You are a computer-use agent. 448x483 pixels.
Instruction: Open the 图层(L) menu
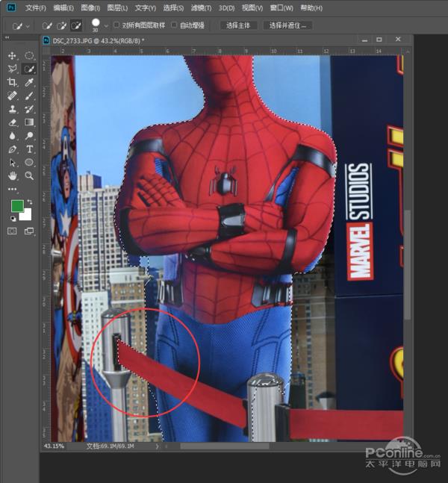117,7
